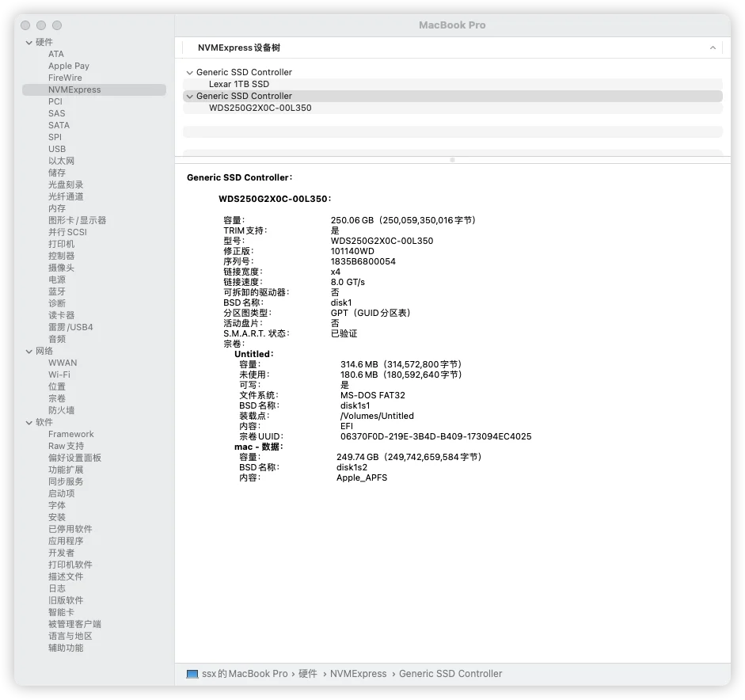Select PCI in the sidebar
Image resolution: width=745 pixels, height=700 pixels.
click(x=55, y=101)
